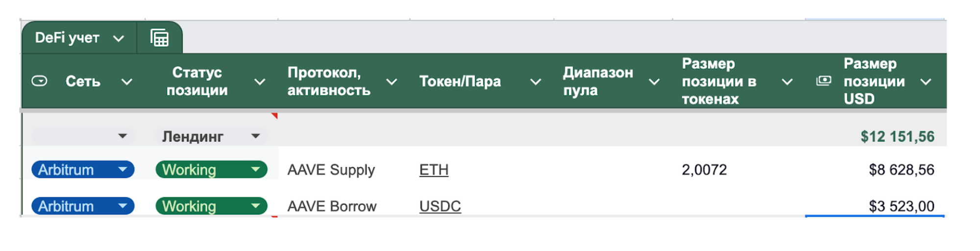Change Arbitrum chip in AAVE Supply row

(x=83, y=170)
